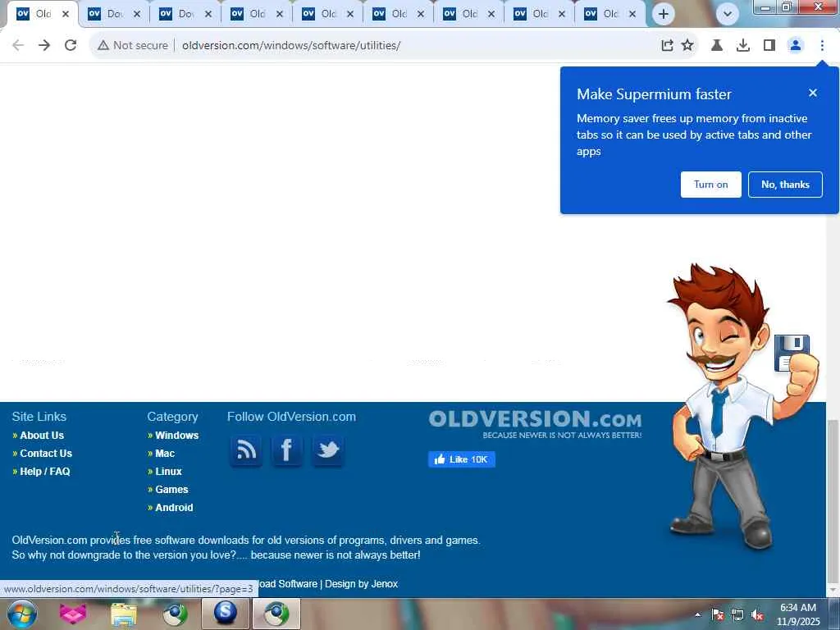
Task: Open the Help / FAQ link
Action: (45, 472)
